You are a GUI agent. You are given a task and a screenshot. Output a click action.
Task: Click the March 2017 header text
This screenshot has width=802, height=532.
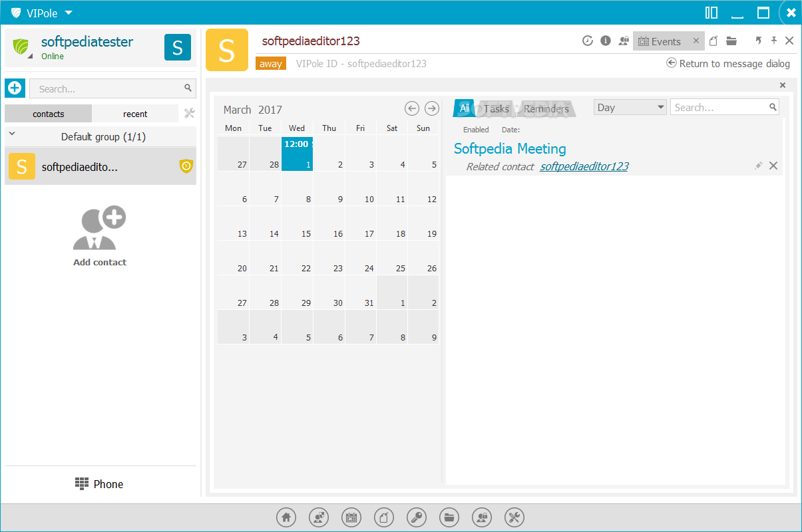[x=253, y=110]
